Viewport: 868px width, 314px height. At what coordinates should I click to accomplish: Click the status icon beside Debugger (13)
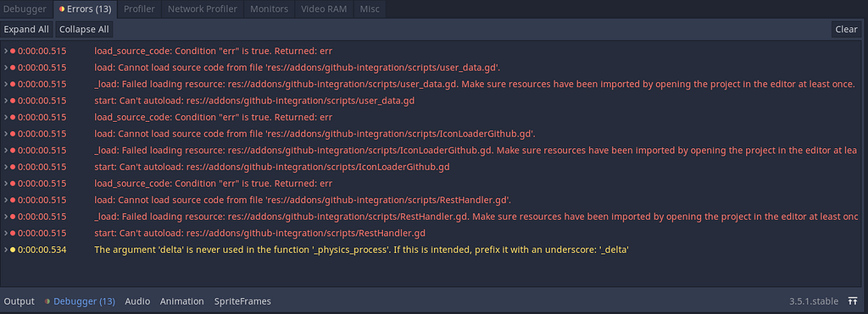[x=47, y=301]
